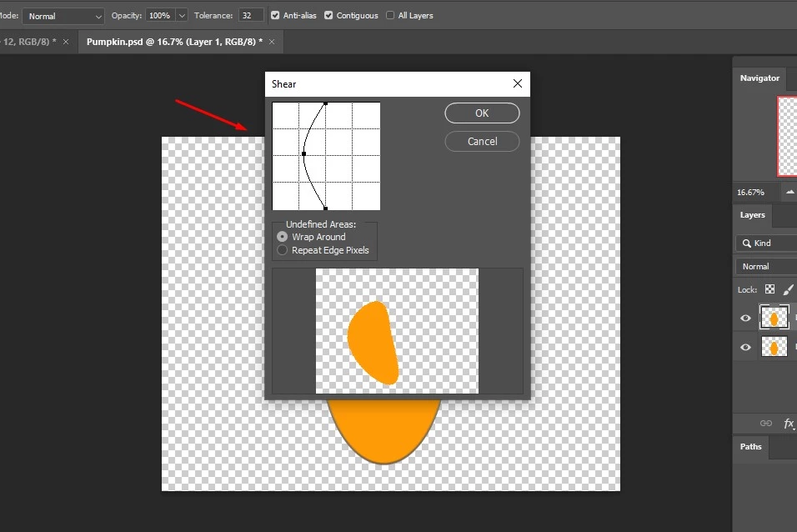
Task: Open the fx layer style icon
Action: [x=789, y=423]
